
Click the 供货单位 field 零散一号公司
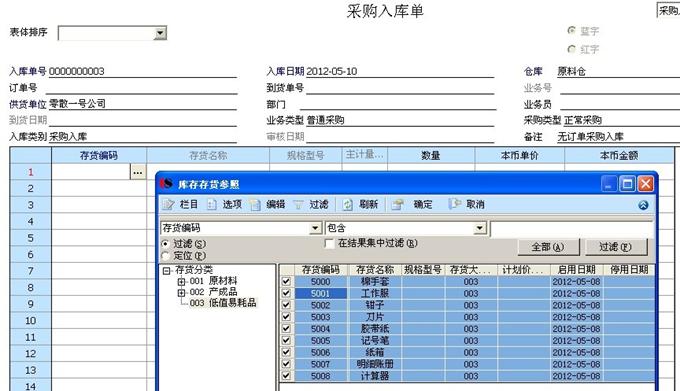(143, 104)
